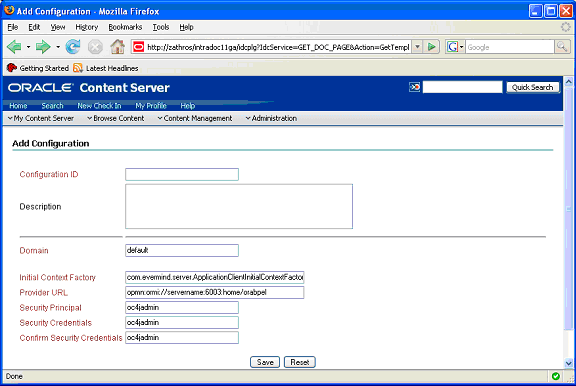
Task: Click the Done status bar text
Action: (14, 376)
